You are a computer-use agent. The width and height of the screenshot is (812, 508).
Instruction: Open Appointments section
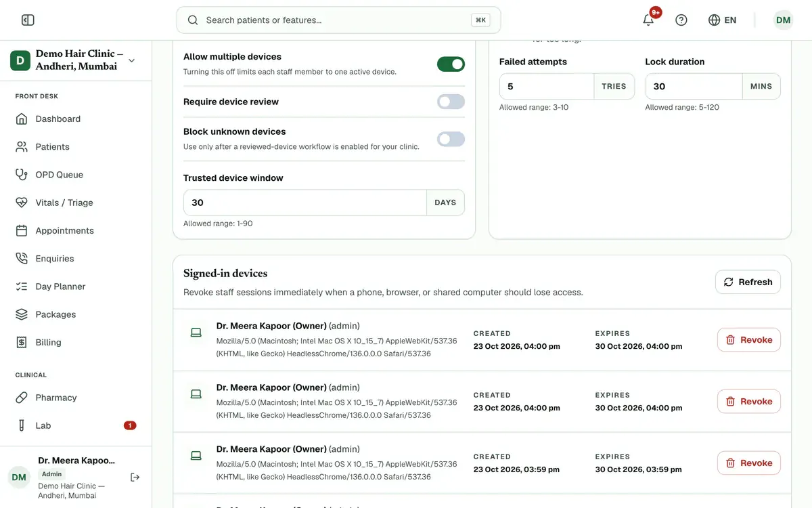(76, 231)
